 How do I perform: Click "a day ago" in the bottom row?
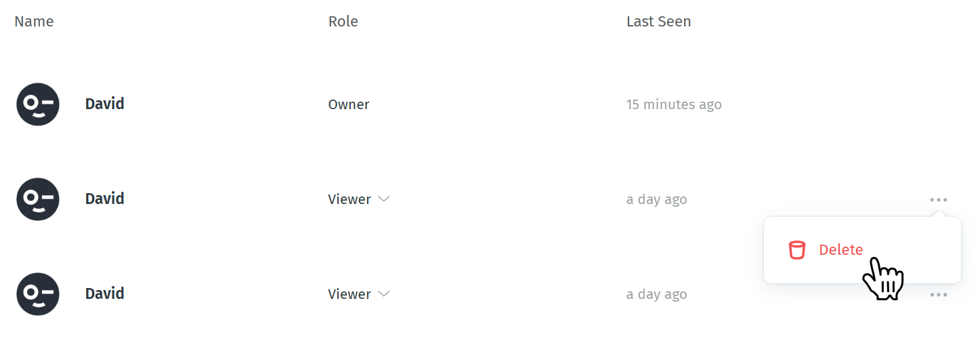pos(657,294)
